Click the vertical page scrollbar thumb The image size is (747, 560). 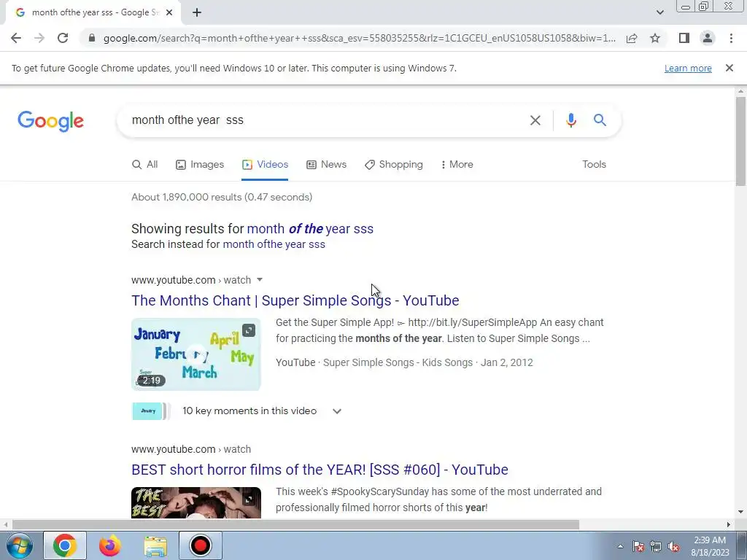click(x=740, y=141)
